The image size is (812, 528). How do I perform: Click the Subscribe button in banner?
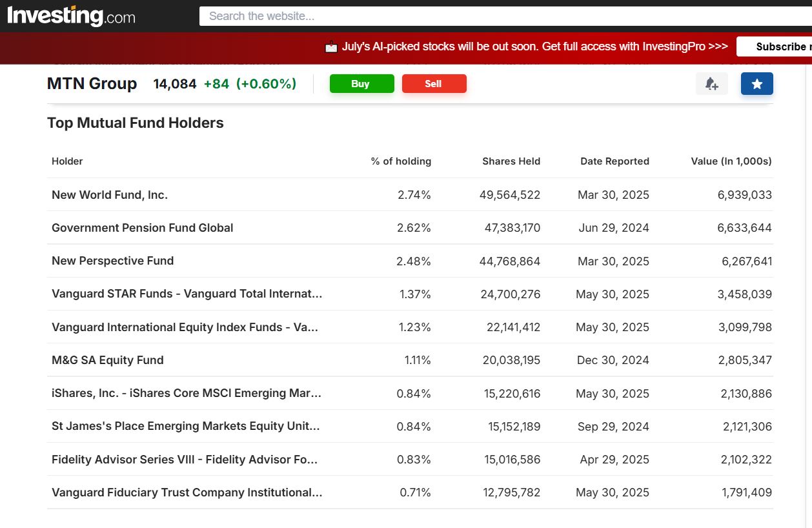click(x=775, y=46)
